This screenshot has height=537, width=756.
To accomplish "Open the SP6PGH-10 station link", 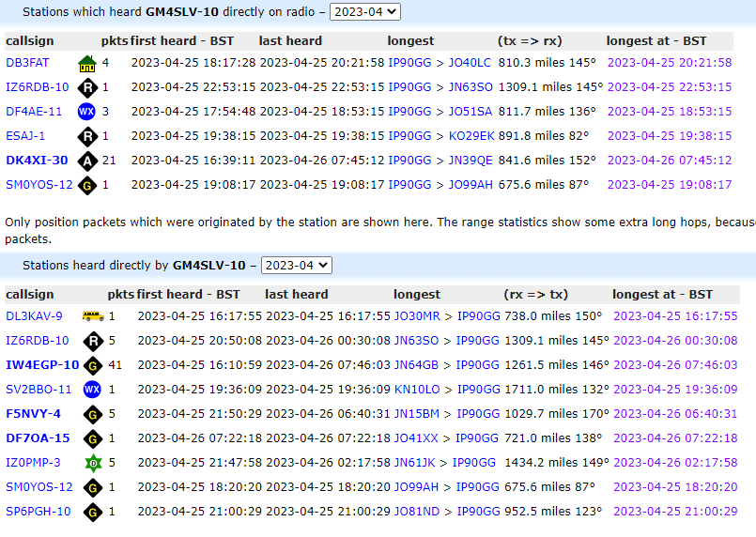I will click(38, 512).
